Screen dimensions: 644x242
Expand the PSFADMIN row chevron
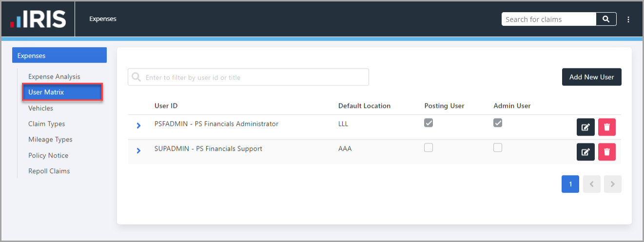(x=138, y=126)
